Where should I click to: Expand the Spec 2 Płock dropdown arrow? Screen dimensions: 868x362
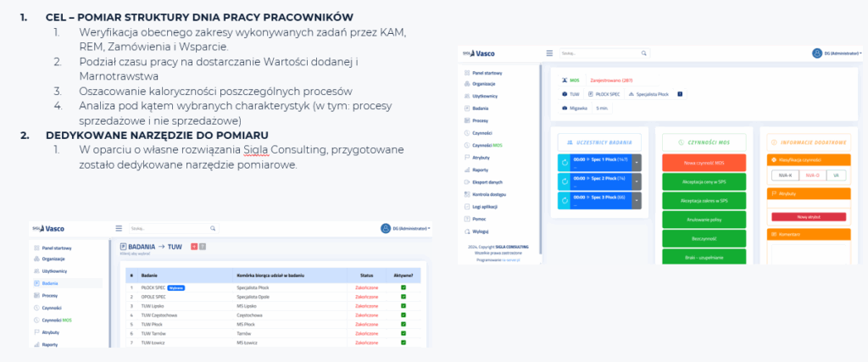coord(637,181)
